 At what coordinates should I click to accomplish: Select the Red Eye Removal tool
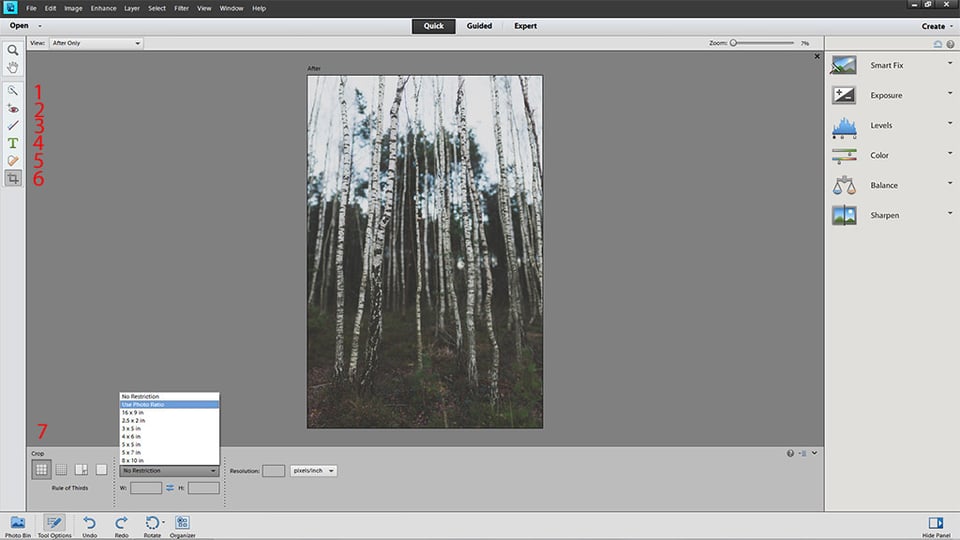(x=13, y=109)
